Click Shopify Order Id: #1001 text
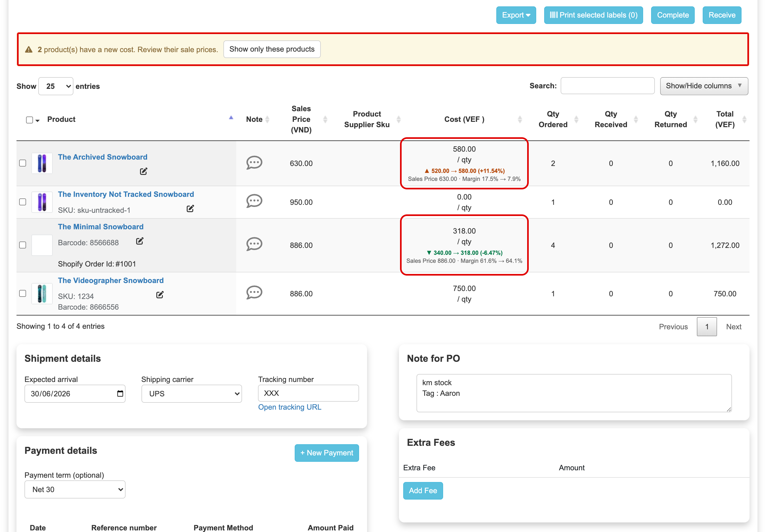The height and width of the screenshot is (532, 766). pyautogui.click(x=97, y=264)
